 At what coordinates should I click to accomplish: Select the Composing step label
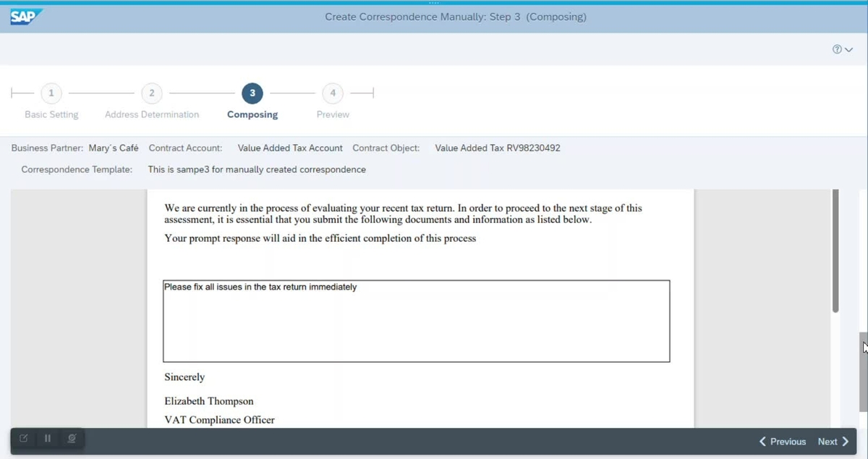click(x=252, y=114)
